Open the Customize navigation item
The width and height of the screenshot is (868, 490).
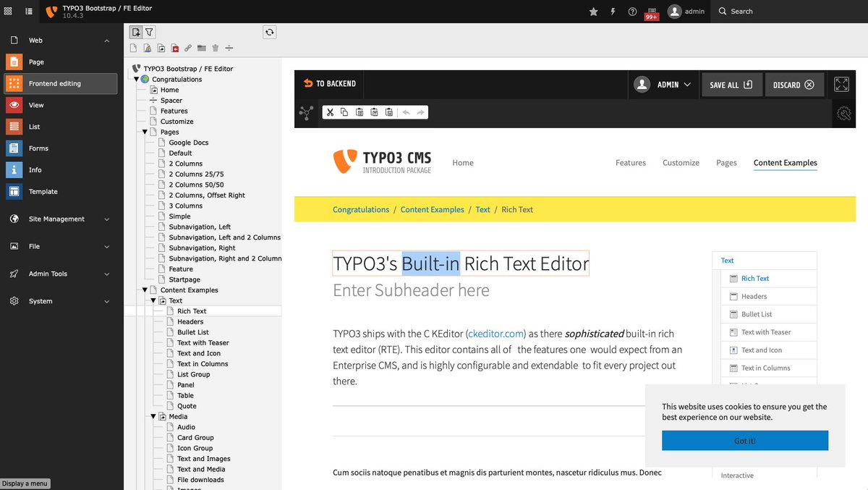(681, 163)
